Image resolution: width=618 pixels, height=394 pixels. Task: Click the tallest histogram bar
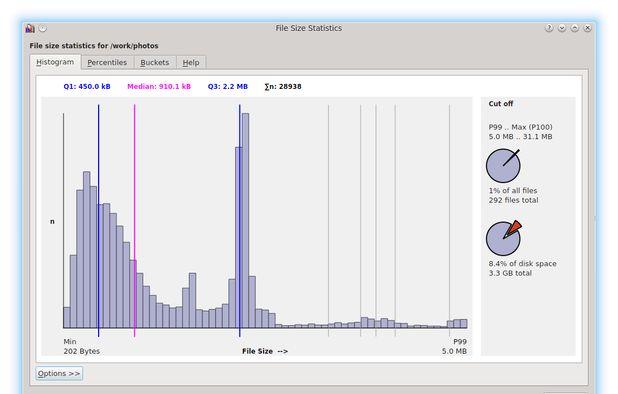[245, 221]
